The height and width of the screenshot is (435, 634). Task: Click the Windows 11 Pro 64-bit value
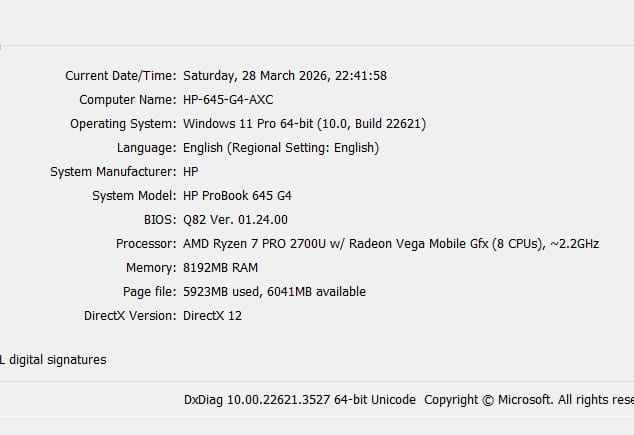pyautogui.click(x=305, y=124)
